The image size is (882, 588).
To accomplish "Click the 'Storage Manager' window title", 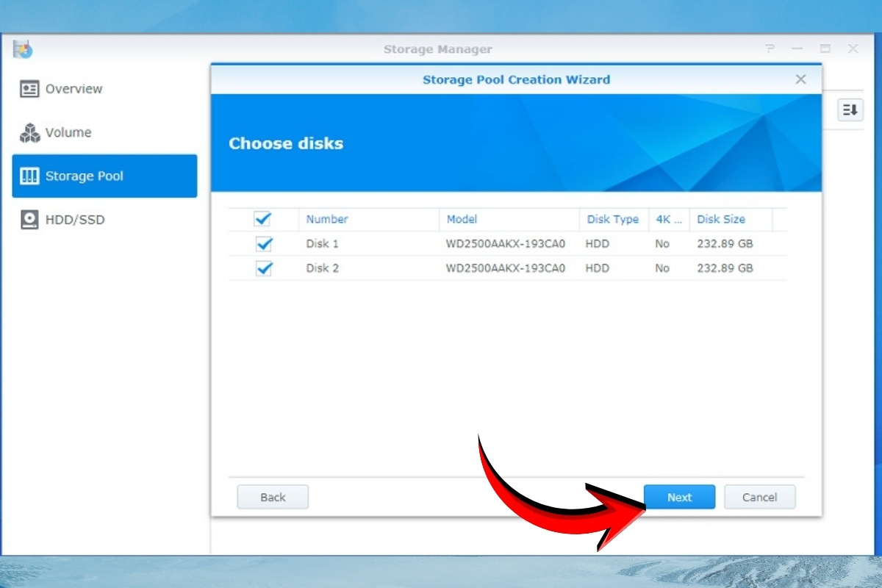I will pyautogui.click(x=438, y=49).
